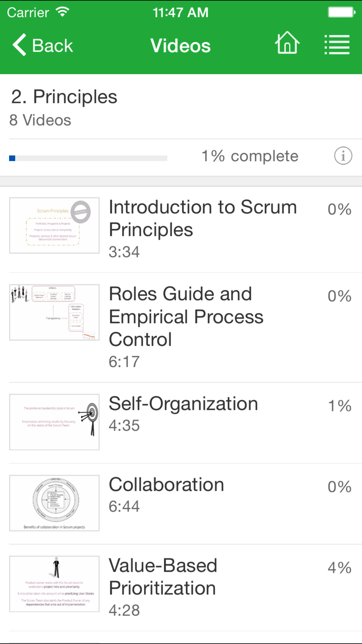Open Value-Based Prioritization thumbnail
Viewport: 362px width, 644px height.
click(54, 584)
